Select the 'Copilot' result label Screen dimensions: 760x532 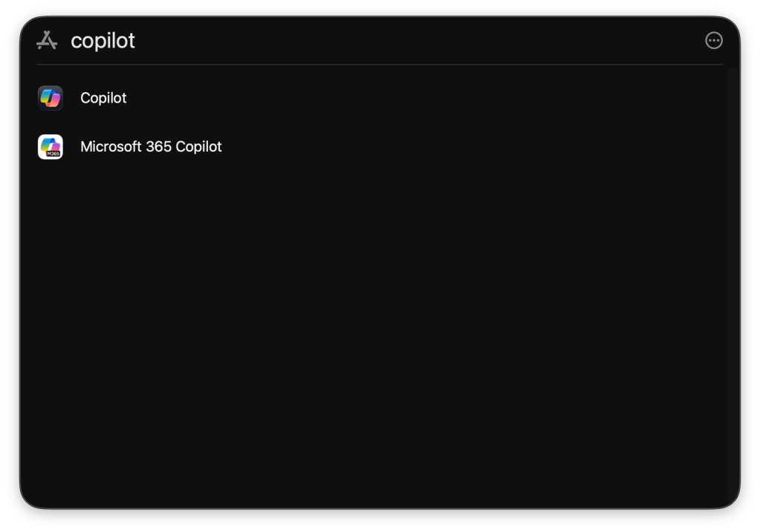pos(103,98)
